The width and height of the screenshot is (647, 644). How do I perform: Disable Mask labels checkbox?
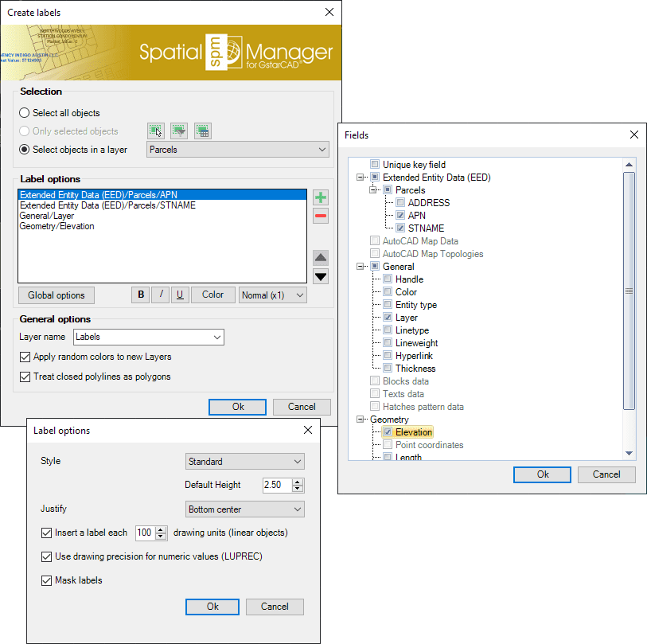point(46,580)
